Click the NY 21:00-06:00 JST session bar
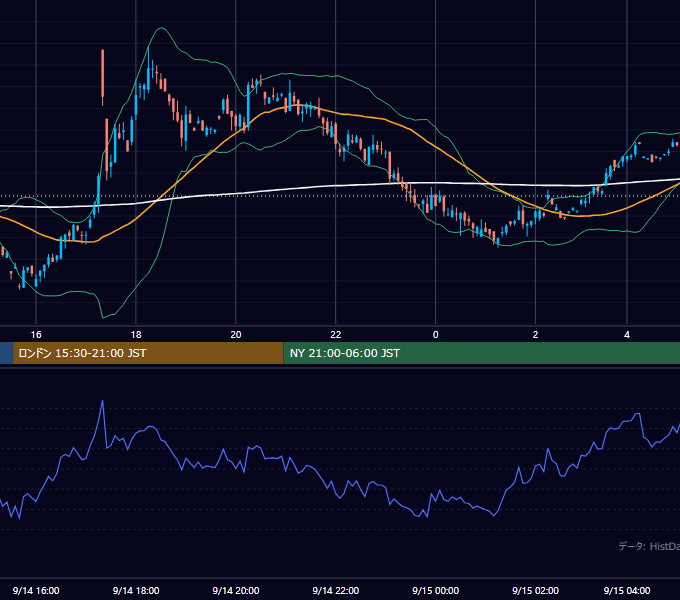The height and width of the screenshot is (600, 680). (x=482, y=353)
